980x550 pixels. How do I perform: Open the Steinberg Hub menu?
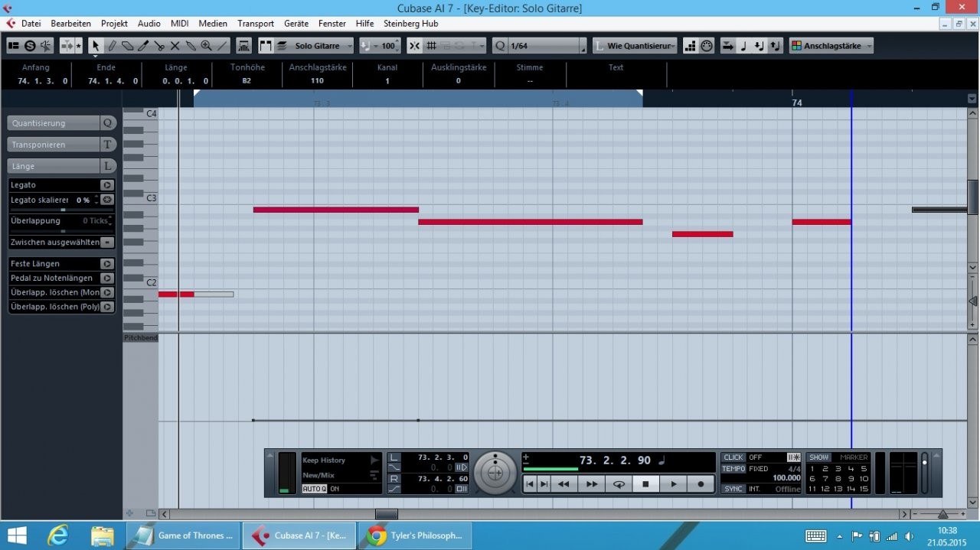tap(411, 24)
